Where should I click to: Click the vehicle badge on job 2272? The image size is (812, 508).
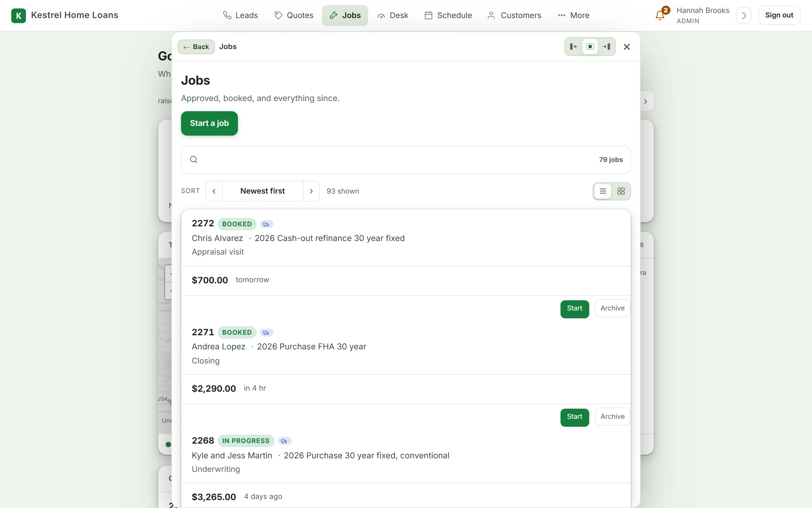[x=266, y=224]
